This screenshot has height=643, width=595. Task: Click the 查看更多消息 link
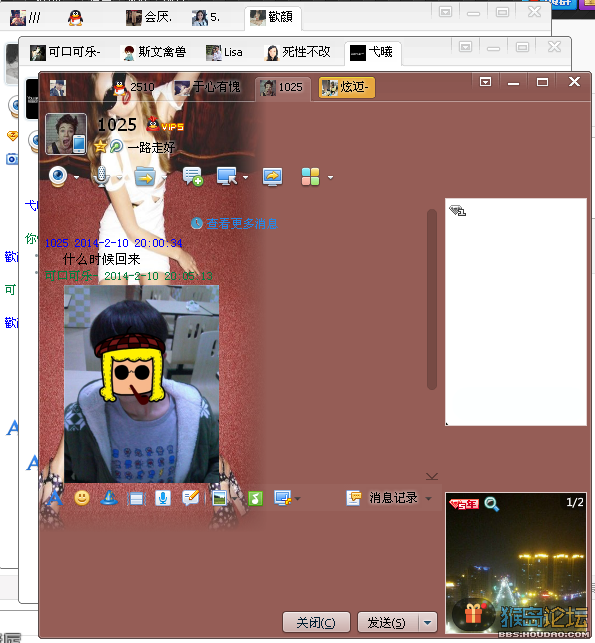click(242, 223)
